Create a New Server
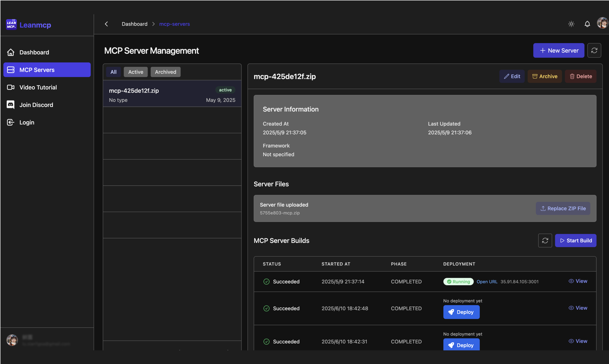The width and height of the screenshot is (609, 364). 559,50
